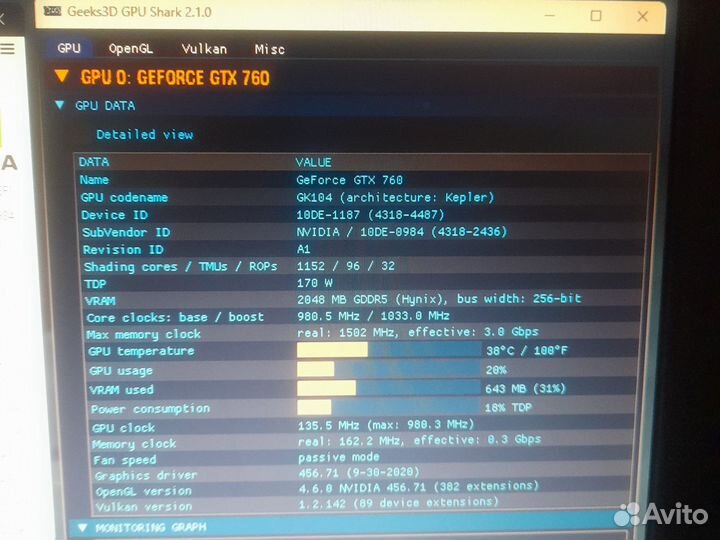Click the Power consumption progress bar
The height and width of the screenshot is (540, 720).
click(388, 407)
